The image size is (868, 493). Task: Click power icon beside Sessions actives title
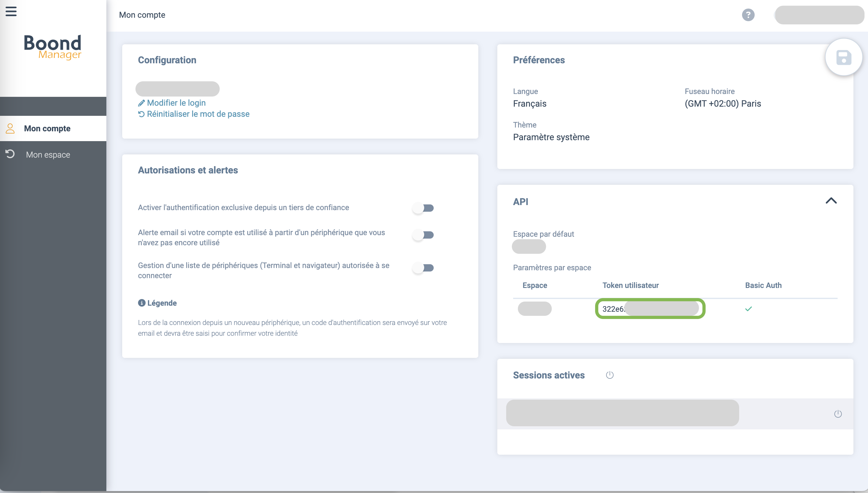610,375
